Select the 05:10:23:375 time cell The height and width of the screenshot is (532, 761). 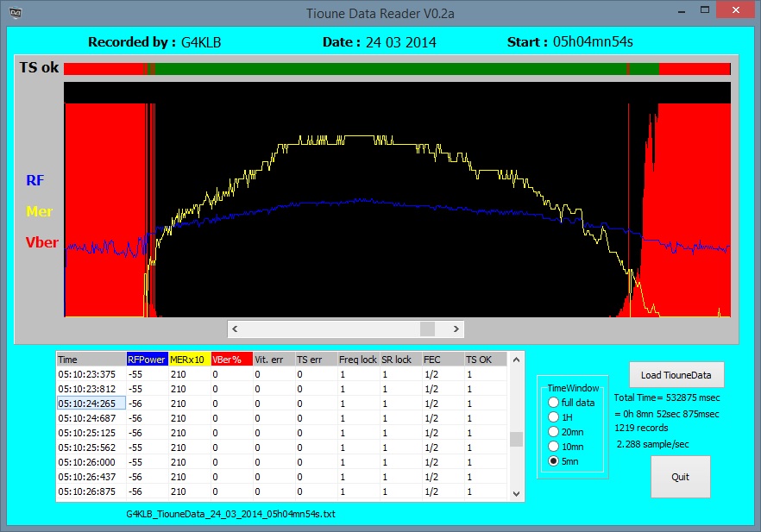pyautogui.click(x=91, y=374)
